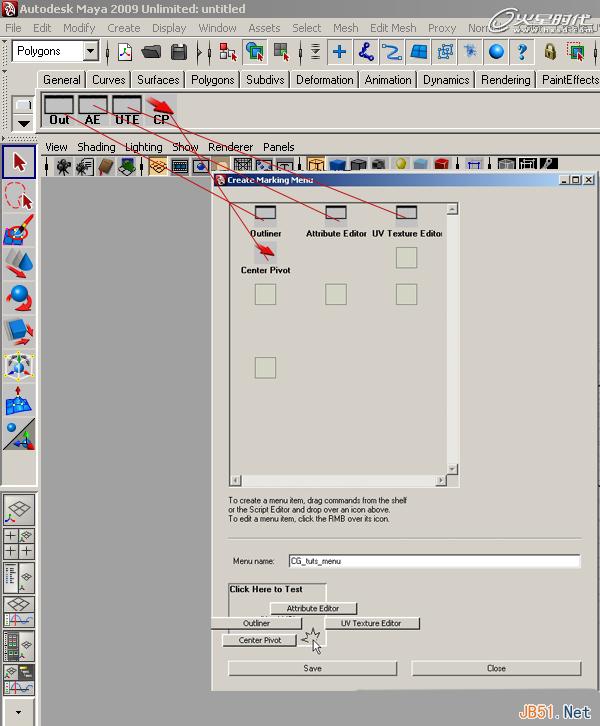The width and height of the screenshot is (600, 726).
Task: Click the surfaces selection mask icon
Action: (x=419, y=51)
